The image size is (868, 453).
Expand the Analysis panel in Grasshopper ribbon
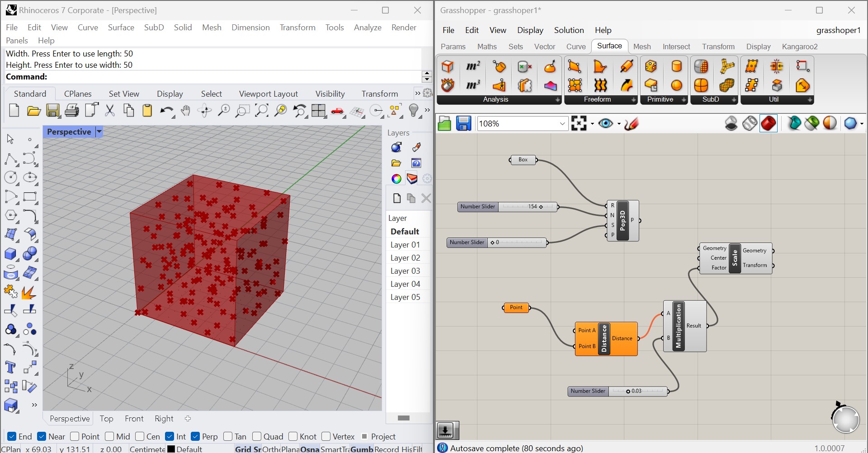[557, 100]
